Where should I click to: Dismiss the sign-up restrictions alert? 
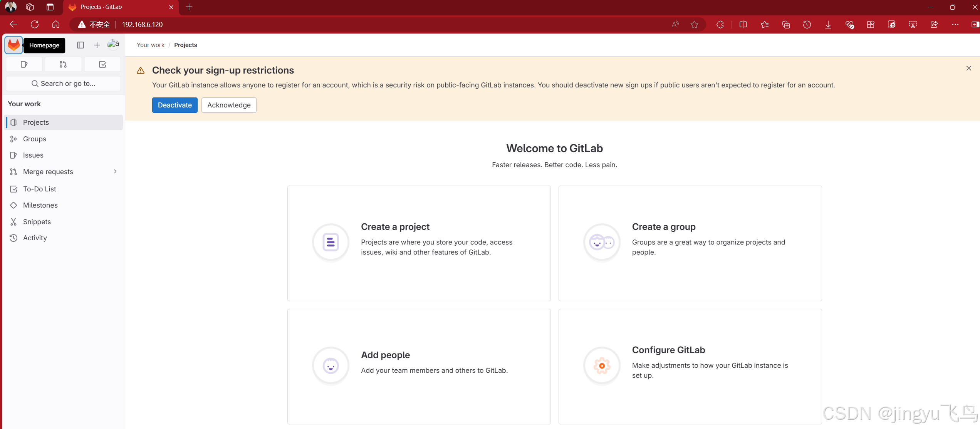tap(969, 68)
